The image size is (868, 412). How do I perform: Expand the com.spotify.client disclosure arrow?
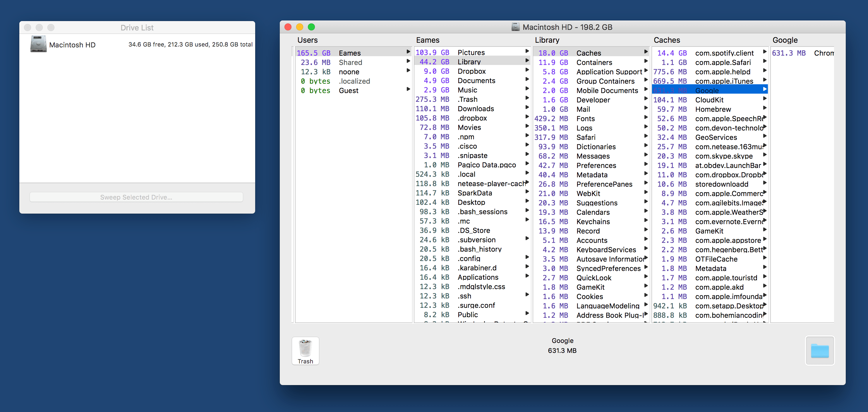(x=765, y=52)
